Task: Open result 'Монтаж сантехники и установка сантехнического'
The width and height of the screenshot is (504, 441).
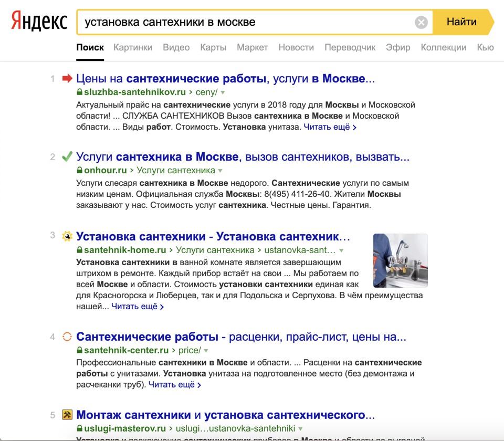Action: tap(225, 415)
